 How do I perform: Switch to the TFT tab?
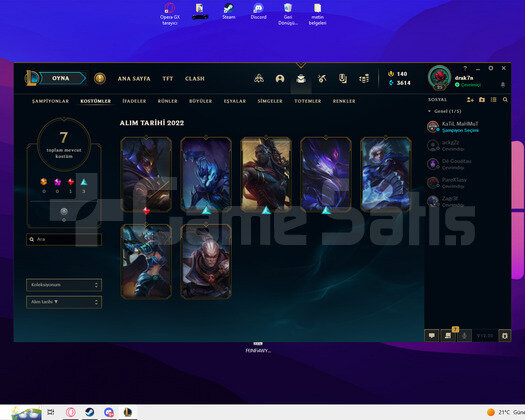168,79
